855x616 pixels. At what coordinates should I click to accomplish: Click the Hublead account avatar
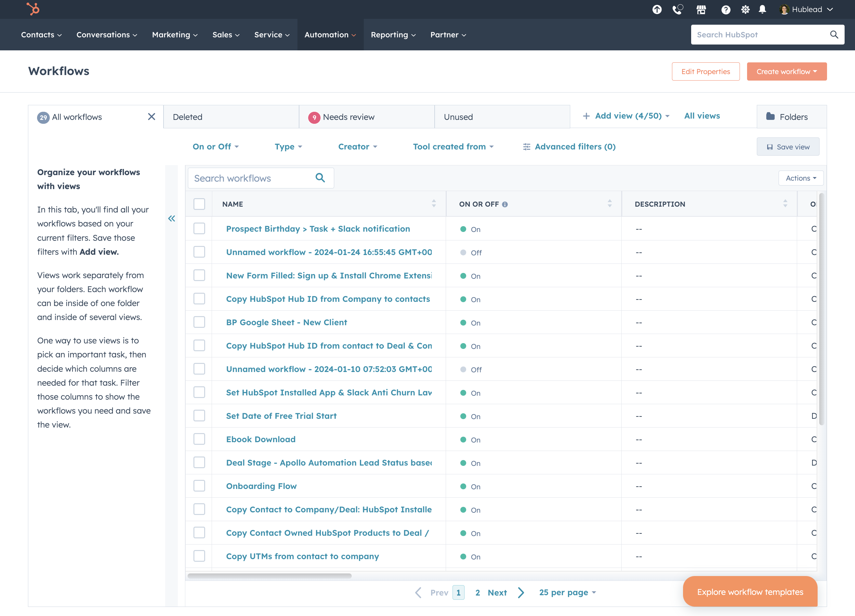(784, 9)
